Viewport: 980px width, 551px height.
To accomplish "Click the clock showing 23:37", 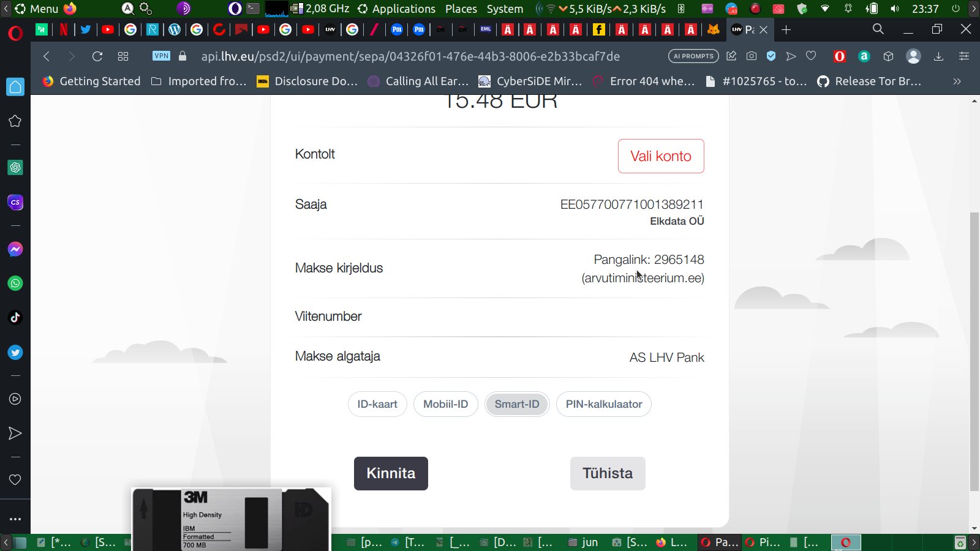I will tap(925, 9).
